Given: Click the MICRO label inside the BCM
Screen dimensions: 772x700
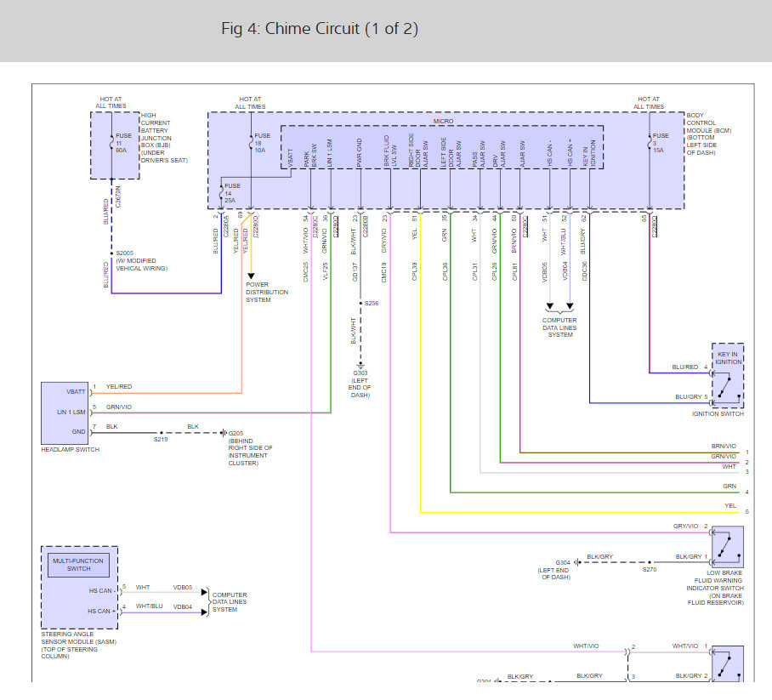Looking at the screenshot, I should click(443, 121).
